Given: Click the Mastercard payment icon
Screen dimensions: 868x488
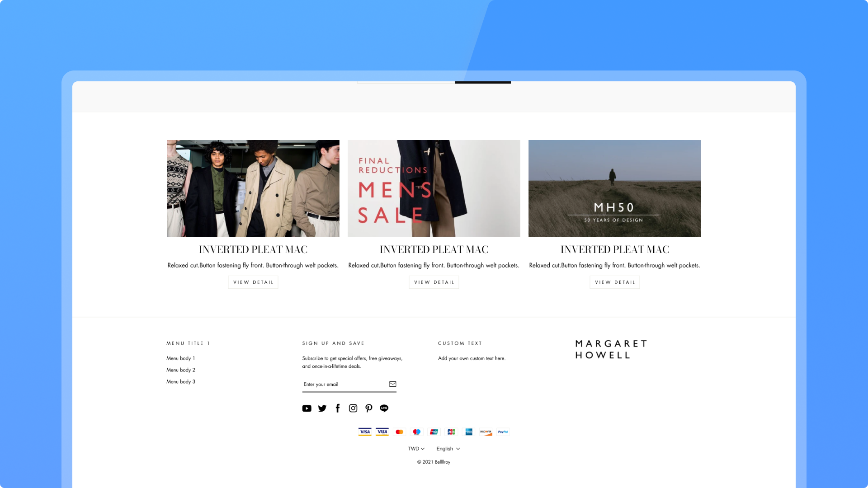Looking at the screenshot, I should pos(399,432).
